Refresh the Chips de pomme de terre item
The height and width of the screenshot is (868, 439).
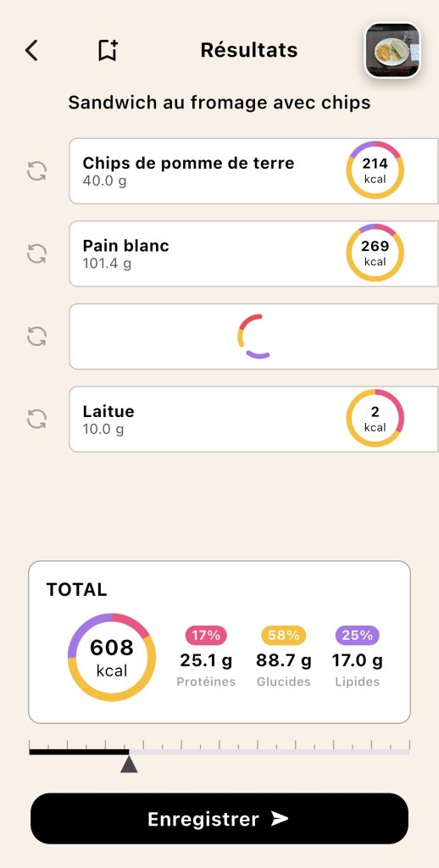(x=37, y=171)
